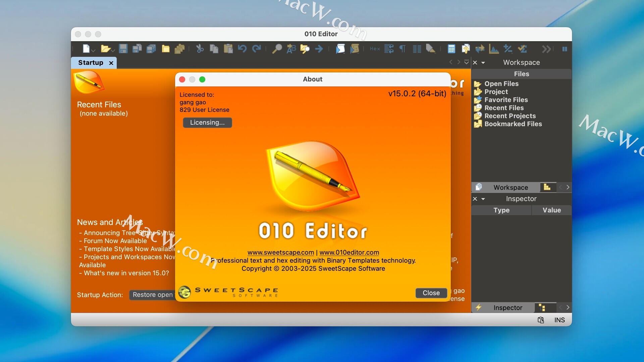Click the Explorer tab icon beside Workspace
Screen dimensions: 644x362
point(547,187)
